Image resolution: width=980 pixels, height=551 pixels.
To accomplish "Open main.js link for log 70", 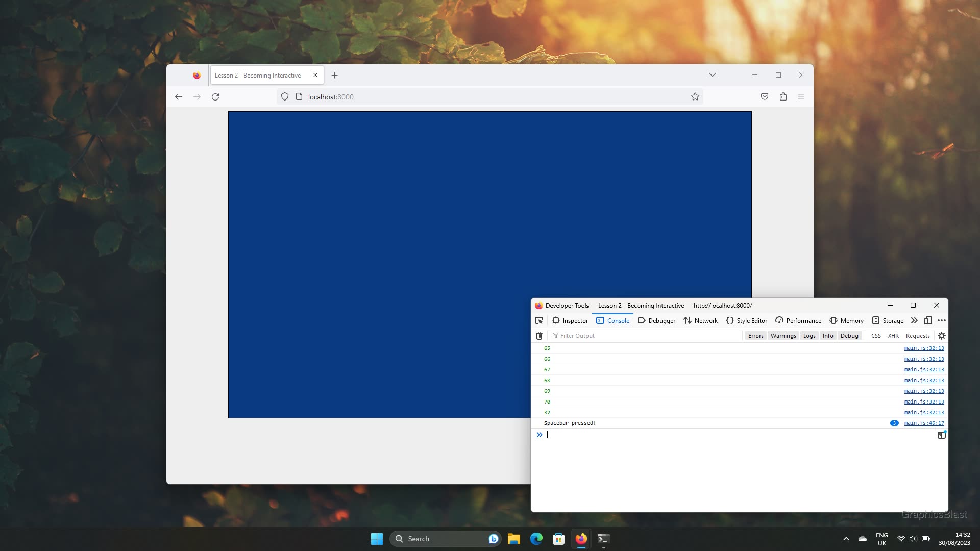I will click(924, 402).
